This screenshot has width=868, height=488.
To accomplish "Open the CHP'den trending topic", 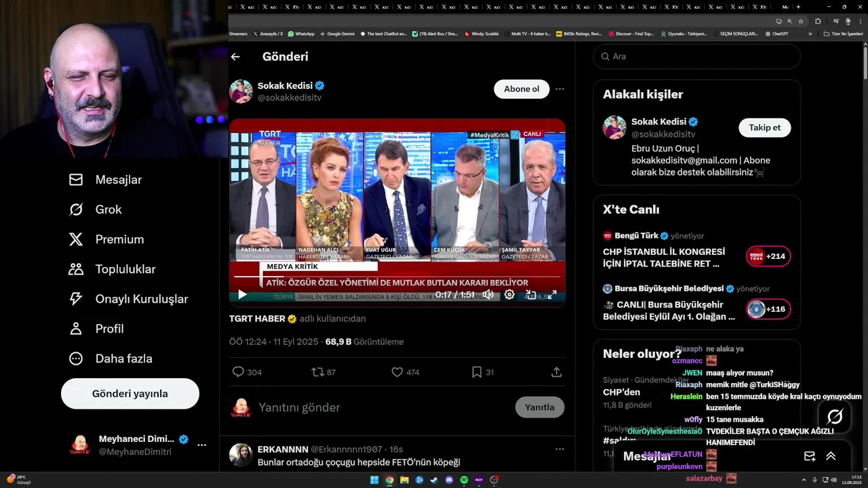I will click(x=621, y=392).
